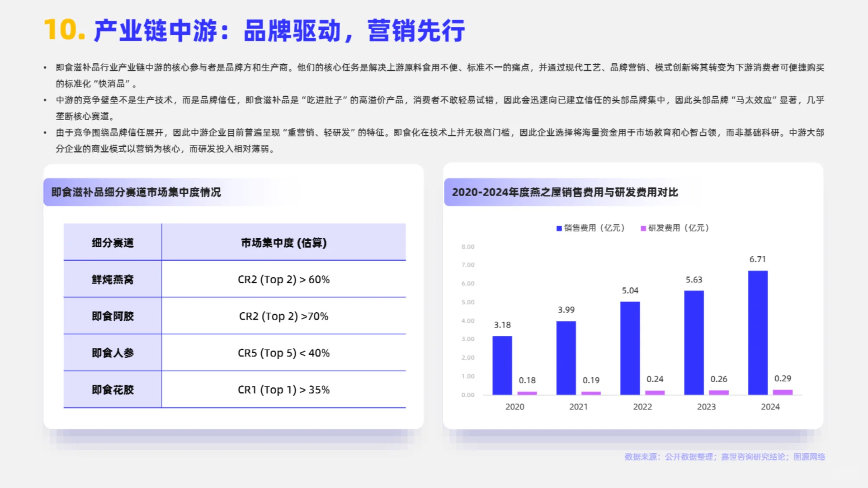Viewport: 868px width, 488px height.
Task: Select the CR5 (Top 5) < 40% cell
Action: [284, 353]
